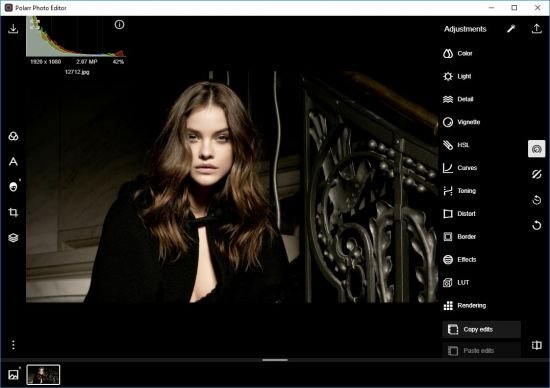
Task: Expand the Color adjustments section
Action: click(458, 53)
